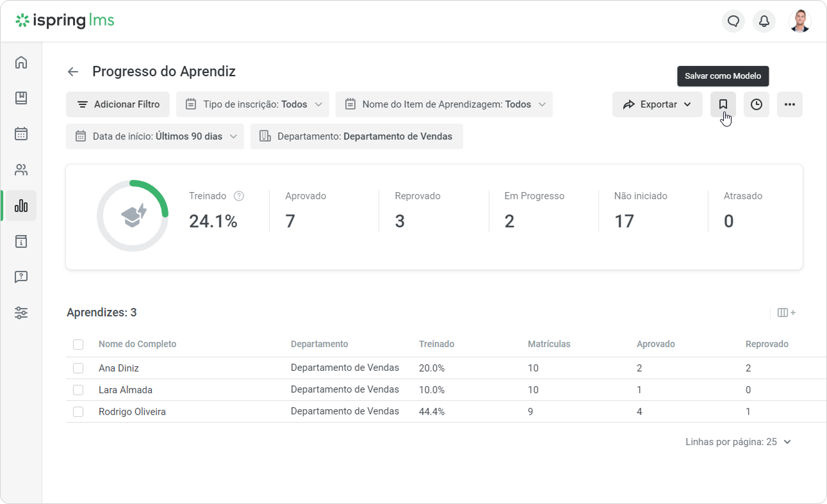Expand the Data de início filter
827x504 pixels.
(x=155, y=136)
